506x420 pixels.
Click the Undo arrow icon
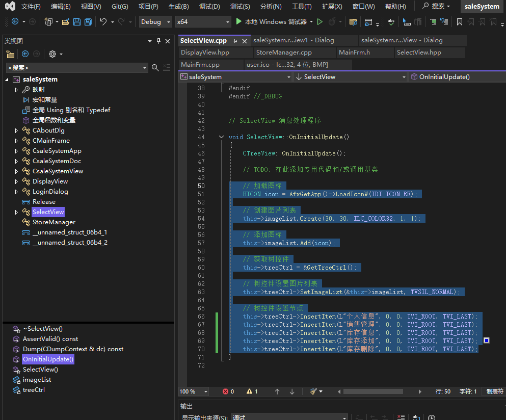coord(103,22)
